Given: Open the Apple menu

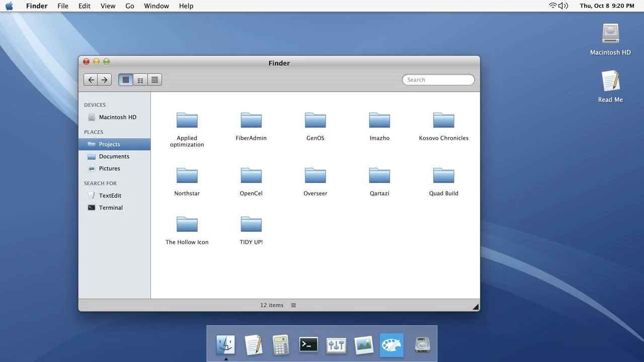Looking at the screenshot, I should click(9, 6).
